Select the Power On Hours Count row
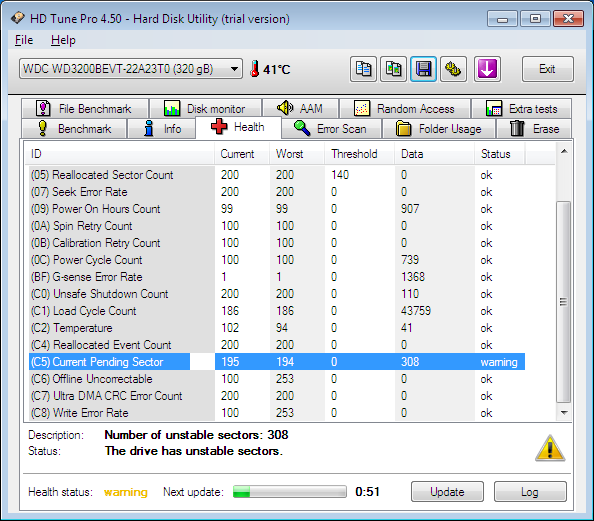594x521 pixels. tap(277, 209)
